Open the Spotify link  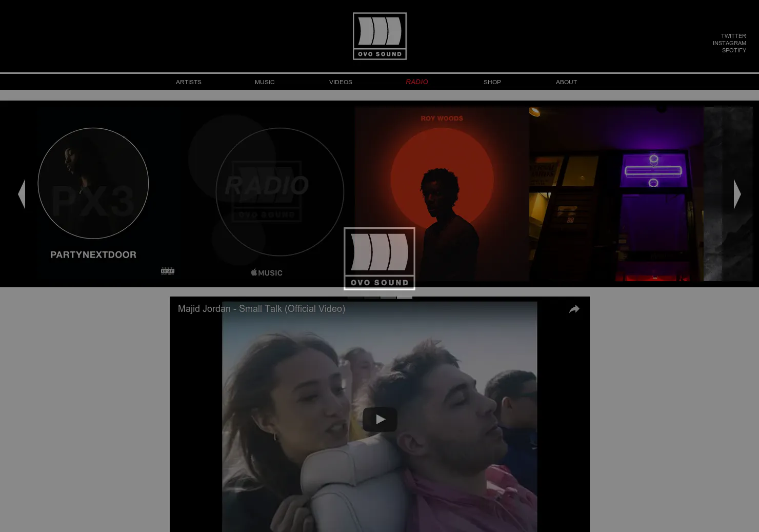point(734,50)
